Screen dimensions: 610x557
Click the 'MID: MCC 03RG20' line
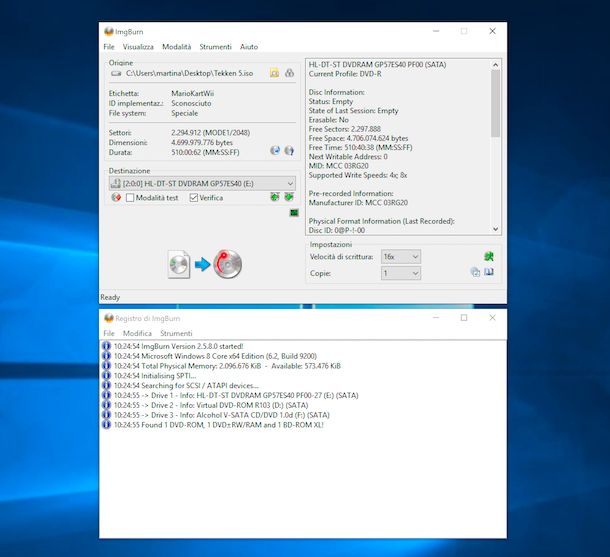(338, 166)
